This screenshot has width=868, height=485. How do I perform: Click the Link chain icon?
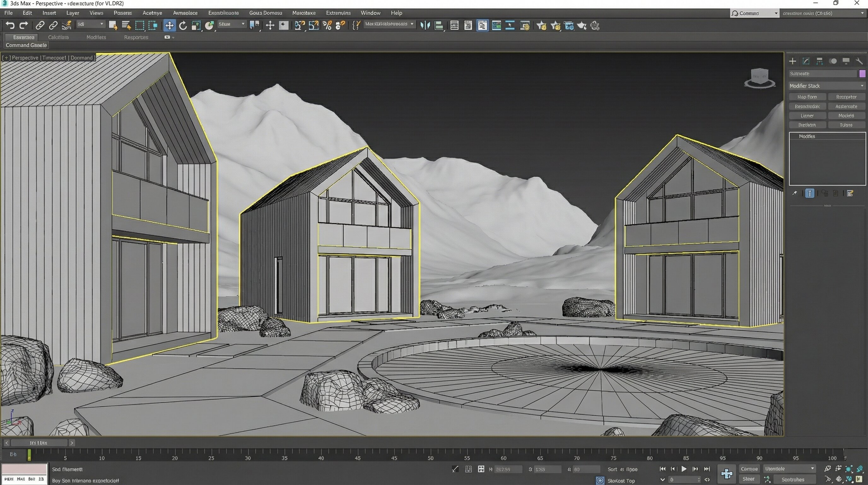(40, 25)
